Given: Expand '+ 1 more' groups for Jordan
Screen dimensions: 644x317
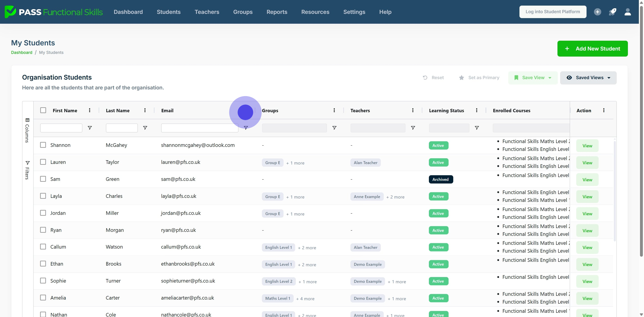Looking at the screenshot, I should click(295, 214).
